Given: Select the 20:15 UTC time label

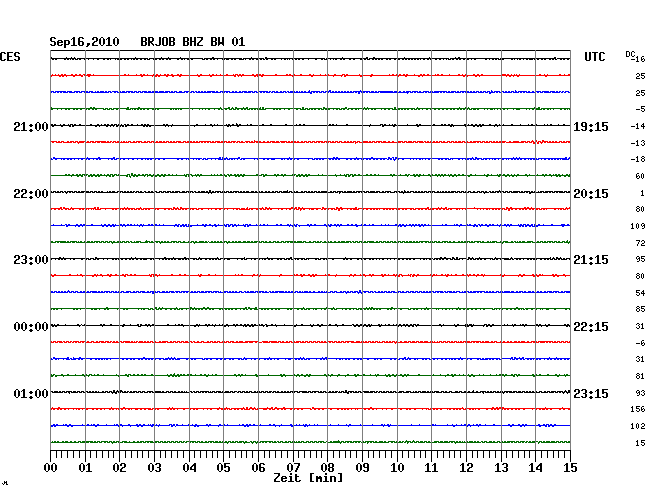Looking at the screenshot, I should click(x=591, y=194).
